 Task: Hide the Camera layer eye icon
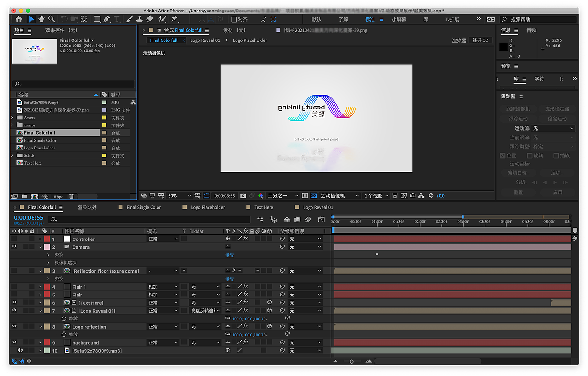click(x=14, y=247)
